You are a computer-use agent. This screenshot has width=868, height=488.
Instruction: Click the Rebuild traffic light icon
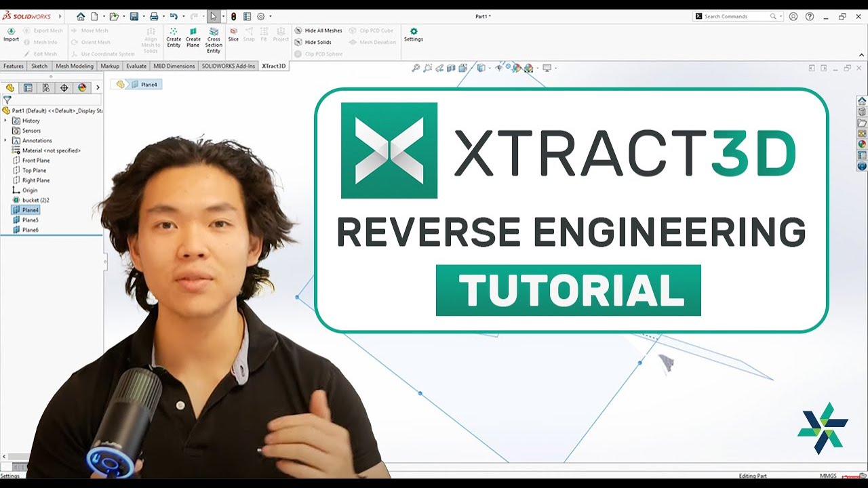tap(233, 16)
